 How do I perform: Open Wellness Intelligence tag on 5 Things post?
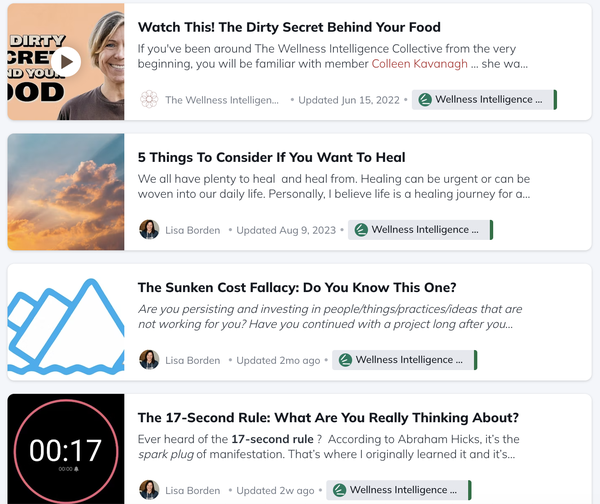point(420,230)
